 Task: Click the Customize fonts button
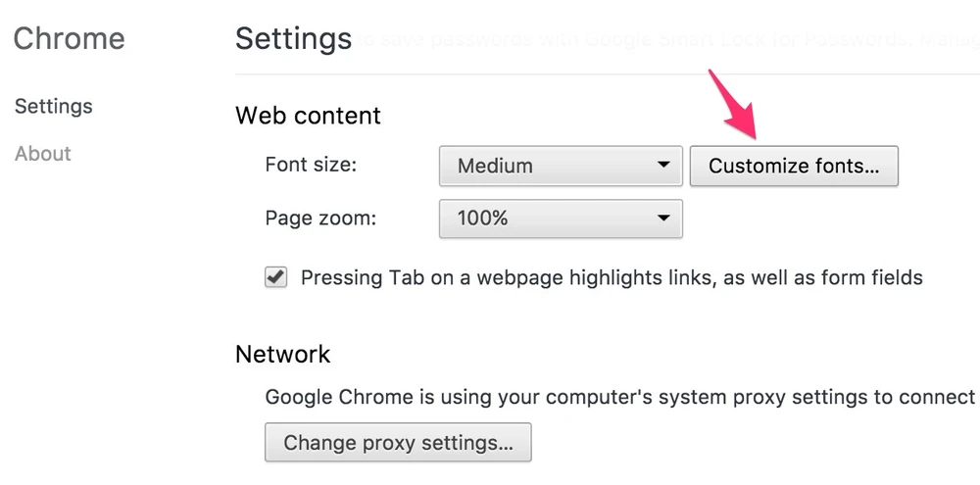click(794, 166)
